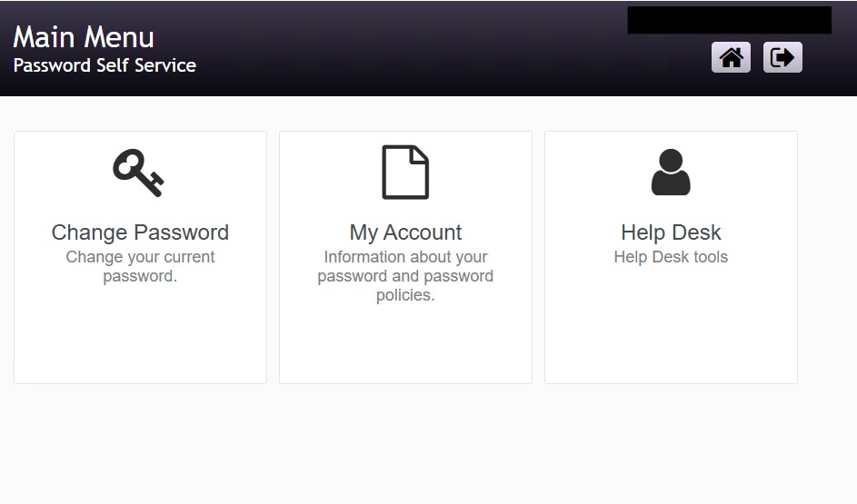Click the Password Self Service subtitle

[105, 65]
